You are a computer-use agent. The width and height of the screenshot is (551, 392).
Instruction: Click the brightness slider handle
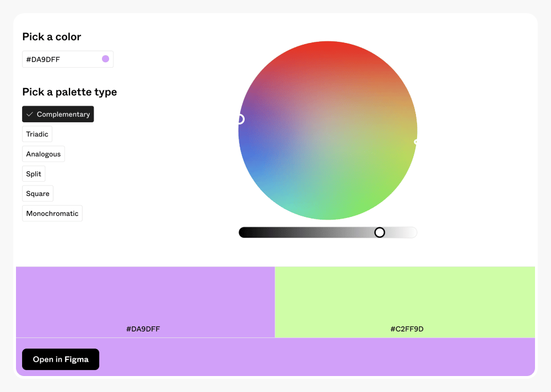click(380, 232)
